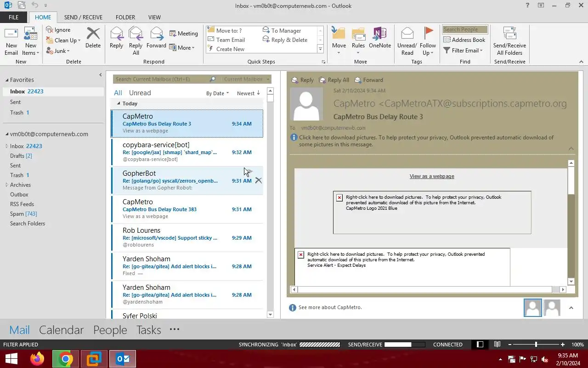Screen dimensions: 588x368
Task: Expand the Inbox folder tree node
Action: click(x=6, y=146)
